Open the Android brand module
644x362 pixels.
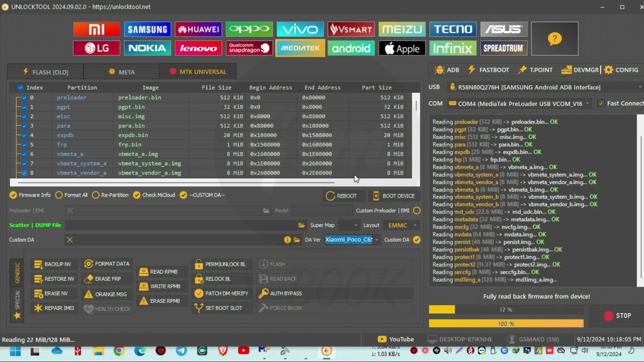pyautogui.click(x=351, y=48)
